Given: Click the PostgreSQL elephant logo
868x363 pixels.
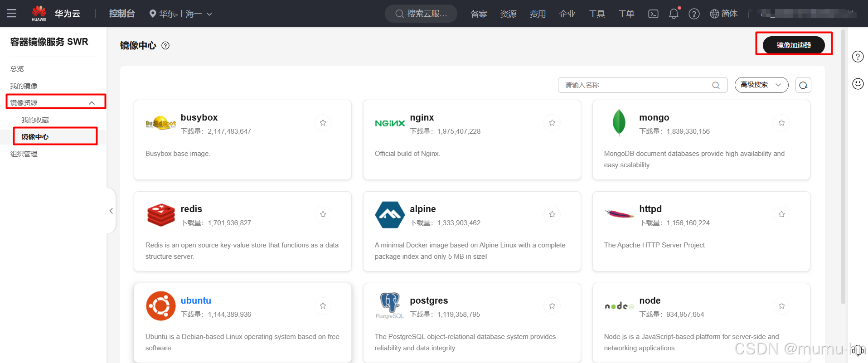Looking at the screenshot, I should pyautogui.click(x=390, y=305).
